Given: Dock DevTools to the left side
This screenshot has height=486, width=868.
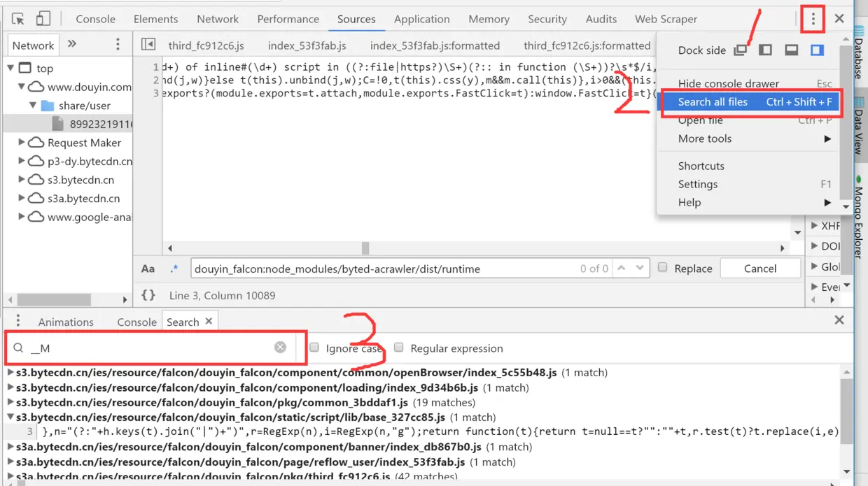Looking at the screenshot, I should point(766,50).
